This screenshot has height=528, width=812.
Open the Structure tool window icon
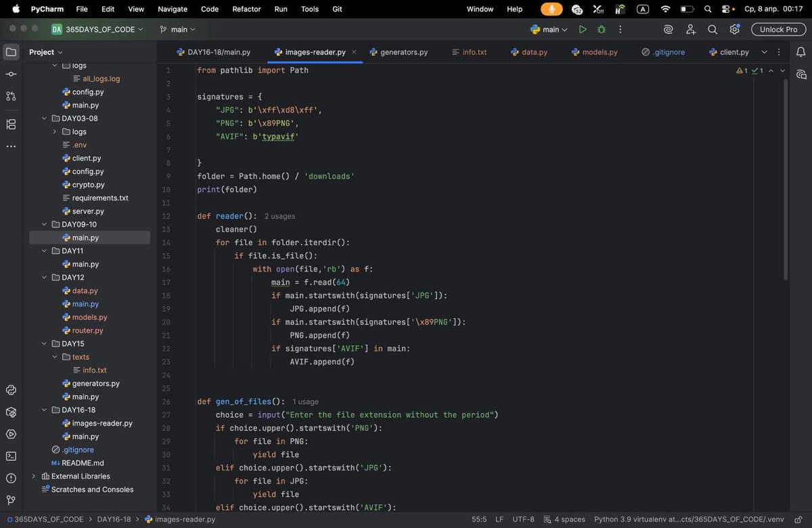(x=11, y=125)
